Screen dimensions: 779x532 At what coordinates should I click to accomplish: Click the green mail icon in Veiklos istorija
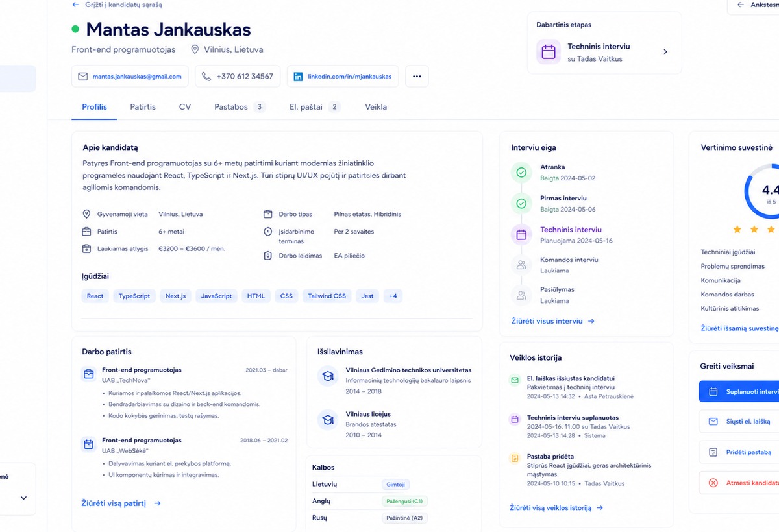coord(515,380)
